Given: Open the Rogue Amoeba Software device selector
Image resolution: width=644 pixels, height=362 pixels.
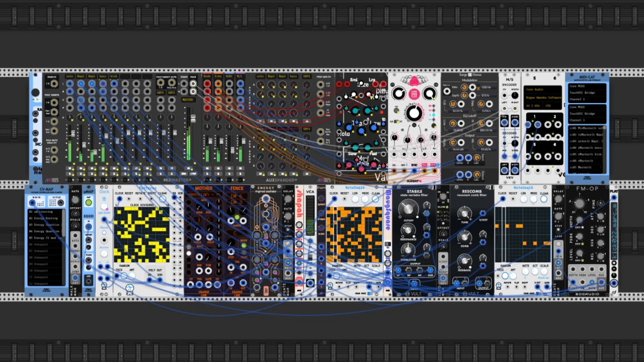Looking at the screenshot, I should coord(542,98).
